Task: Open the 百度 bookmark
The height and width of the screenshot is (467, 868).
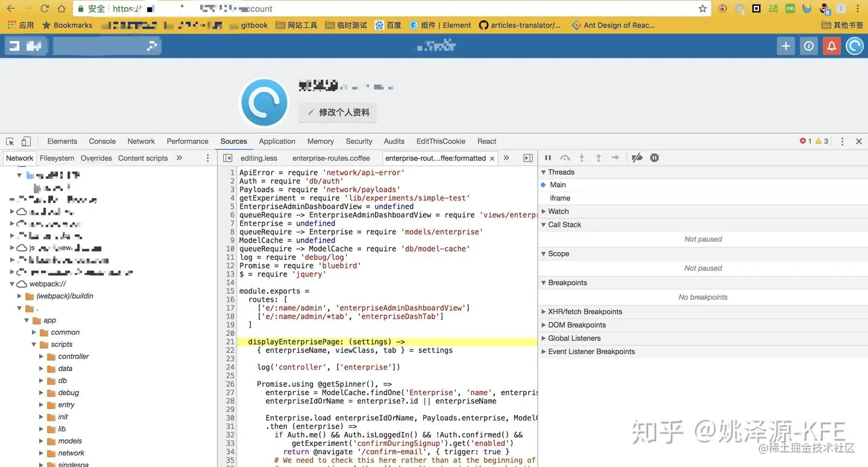Action: tap(388, 25)
